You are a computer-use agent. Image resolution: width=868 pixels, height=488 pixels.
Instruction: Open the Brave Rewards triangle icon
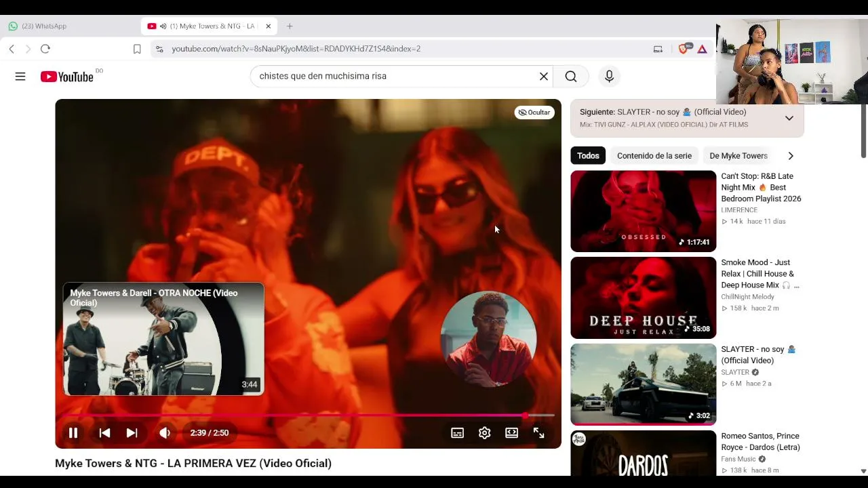pyautogui.click(x=702, y=49)
